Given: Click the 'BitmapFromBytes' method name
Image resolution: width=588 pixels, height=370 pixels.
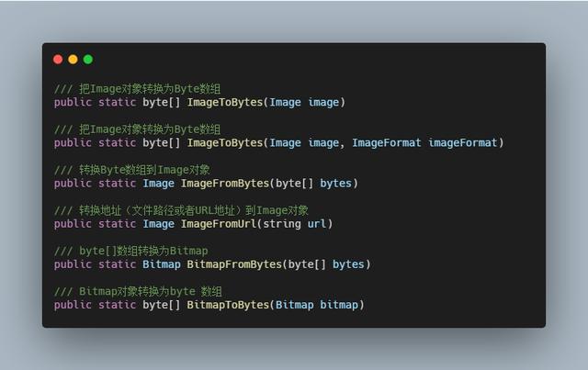Looking at the screenshot, I should [x=234, y=264].
